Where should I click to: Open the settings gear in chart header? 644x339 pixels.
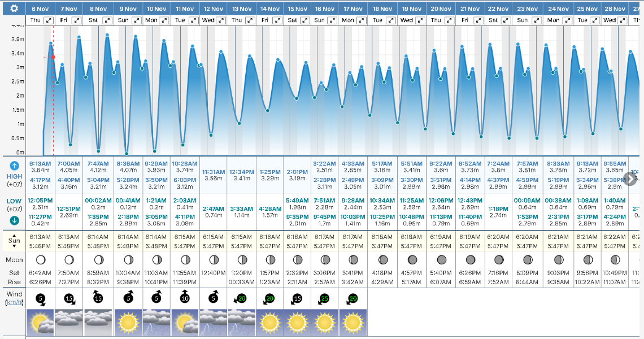[x=14, y=8]
